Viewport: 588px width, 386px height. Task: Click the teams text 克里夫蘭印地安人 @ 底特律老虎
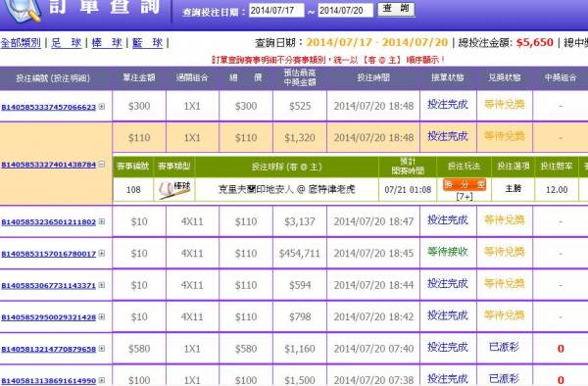286,190
